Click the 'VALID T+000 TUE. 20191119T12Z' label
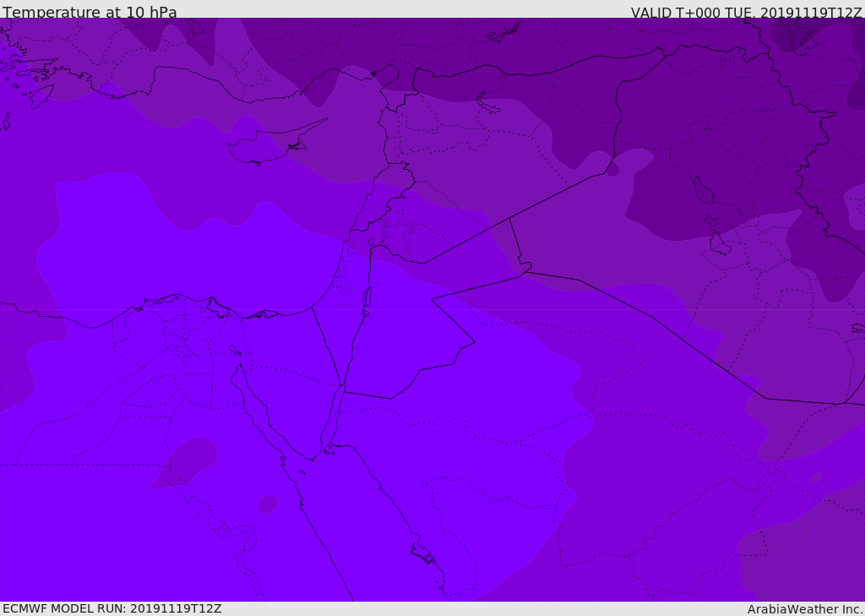Image resolution: width=865 pixels, height=616 pixels. click(746, 12)
